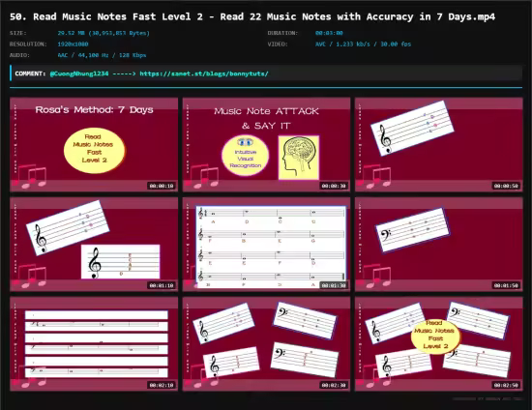This screenshot has height=410, width=532.
Task: Open the thumbnail at 00:01:50
Action: [439, 245]
